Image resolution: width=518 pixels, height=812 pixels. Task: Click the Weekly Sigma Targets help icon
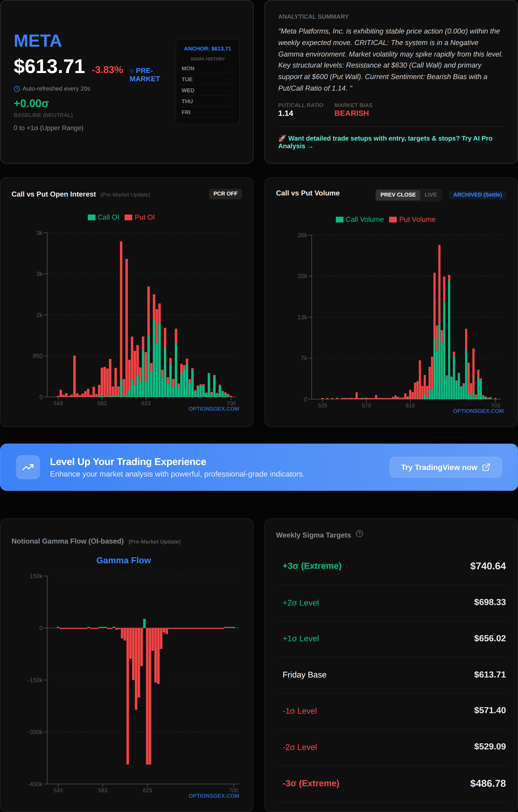(359, 534)
